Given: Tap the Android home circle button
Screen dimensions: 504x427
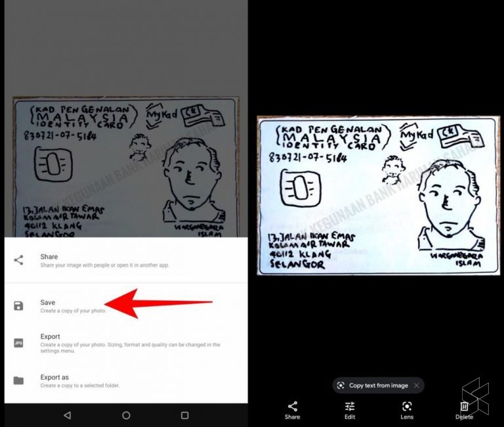Looking at the screenshot, I should click(x=126, y=415).
